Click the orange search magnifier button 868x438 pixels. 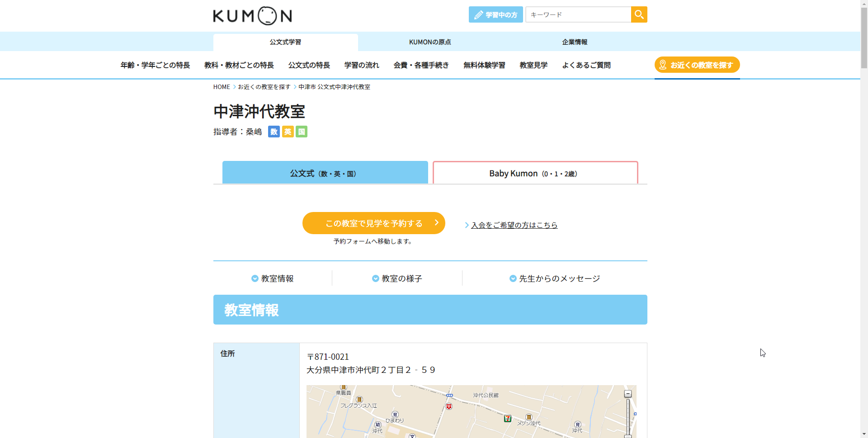(x=639, y=14)
